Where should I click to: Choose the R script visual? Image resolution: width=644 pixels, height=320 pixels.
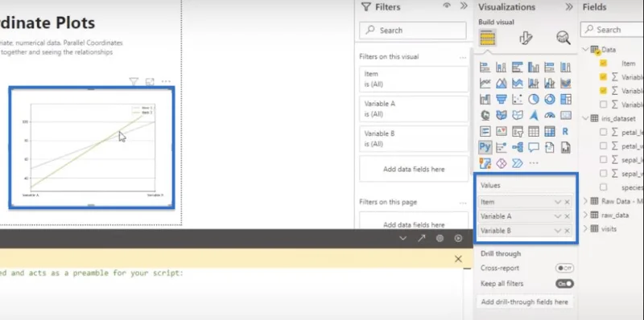pos(566,131)
